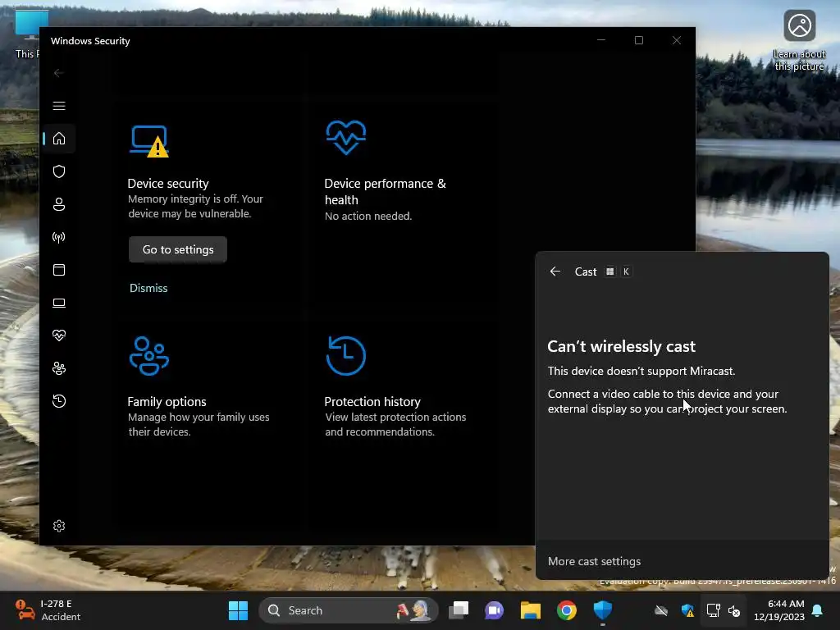The image size is (840, 630).
Task: Click the Windows Security back arrow
Action: (59, 73)
